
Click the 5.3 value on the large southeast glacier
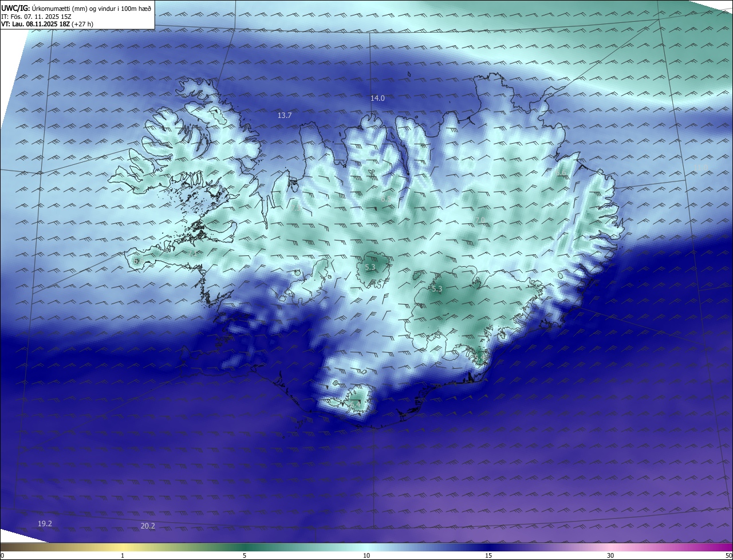click(x=437, y=289)
